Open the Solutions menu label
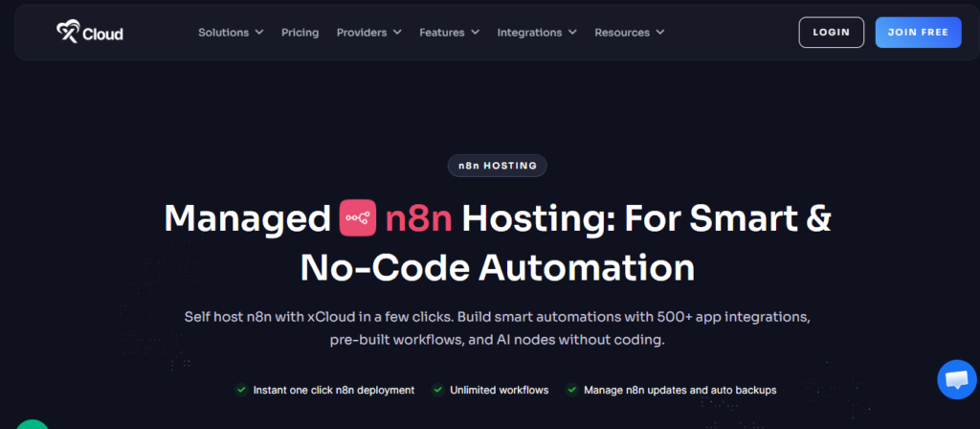Viewport: 980px width, 429px height. coord(224,33)
